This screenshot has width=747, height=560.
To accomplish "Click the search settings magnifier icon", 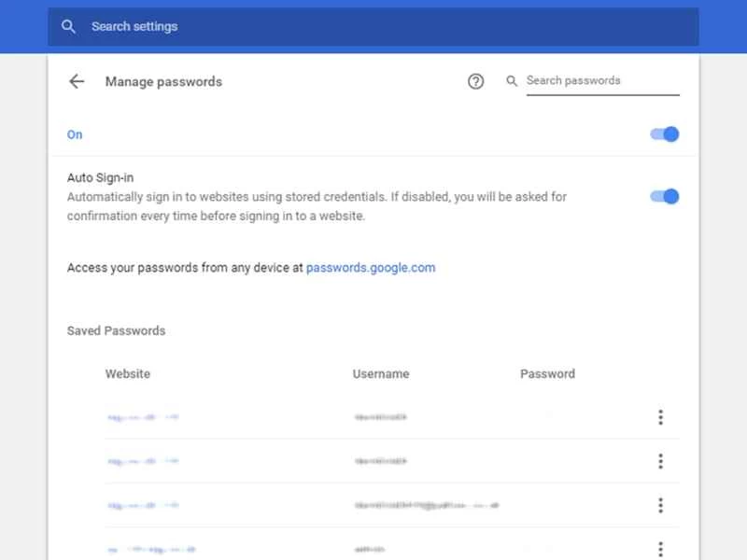I will click(69, 26).
